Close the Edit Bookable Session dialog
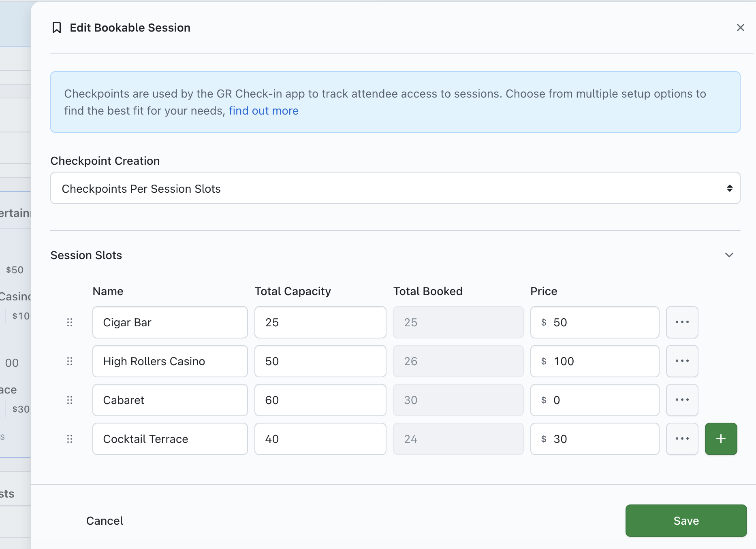 click(740, 28)
